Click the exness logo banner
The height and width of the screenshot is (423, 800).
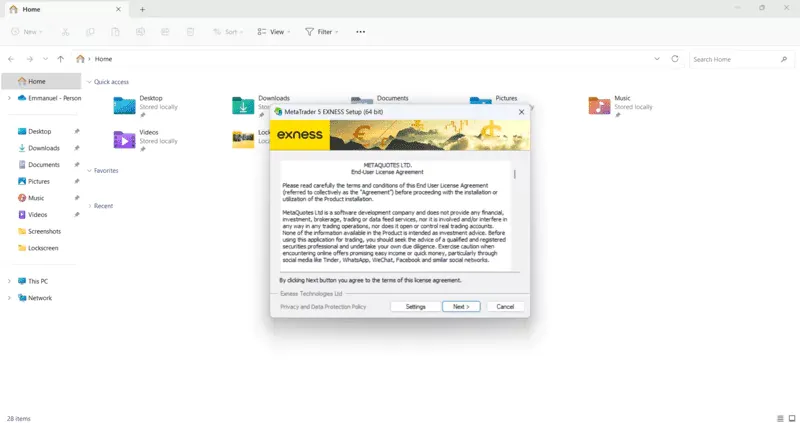click(299, 135)
